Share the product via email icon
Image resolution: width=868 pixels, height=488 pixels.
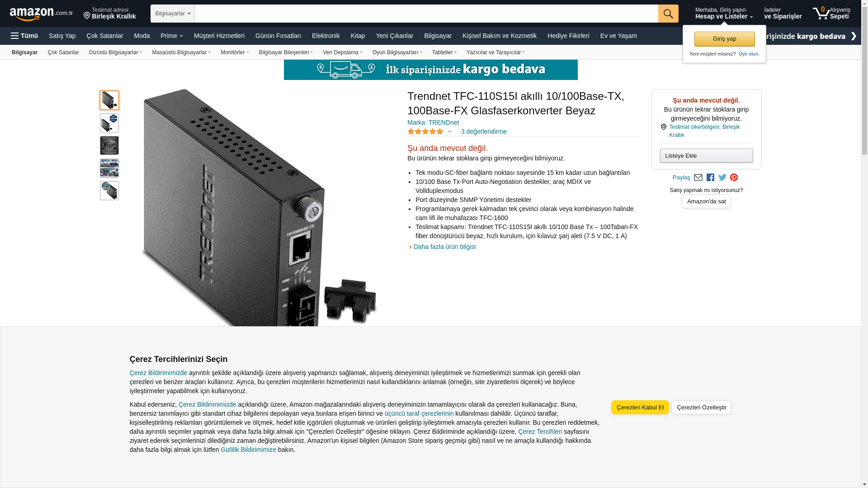tap(698, 178)
